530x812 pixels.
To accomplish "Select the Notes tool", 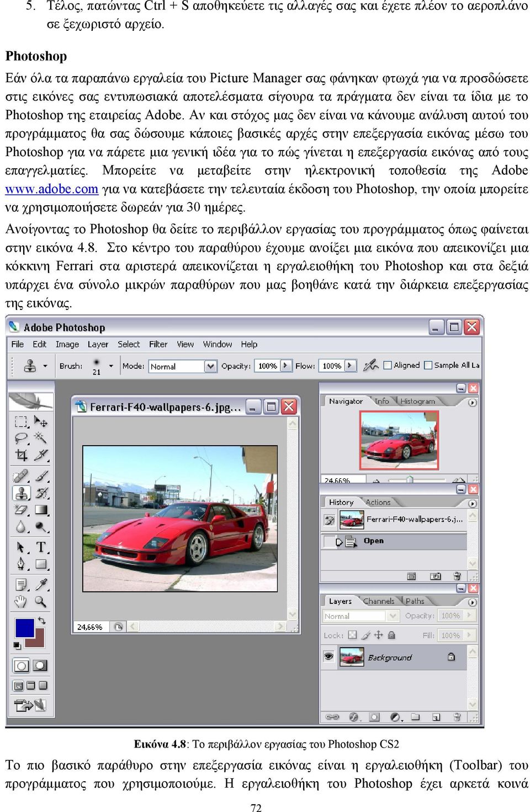I will (21, 585).
